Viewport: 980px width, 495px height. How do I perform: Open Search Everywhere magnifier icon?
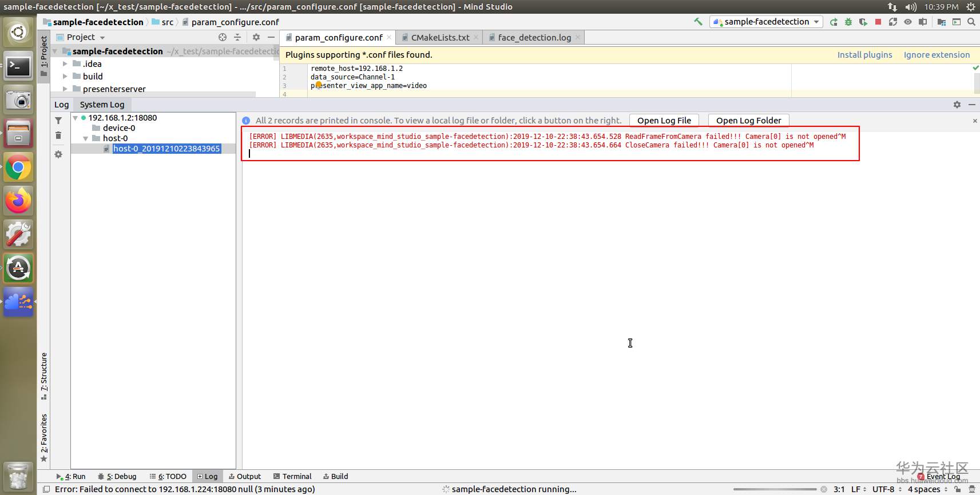[971, 22]
